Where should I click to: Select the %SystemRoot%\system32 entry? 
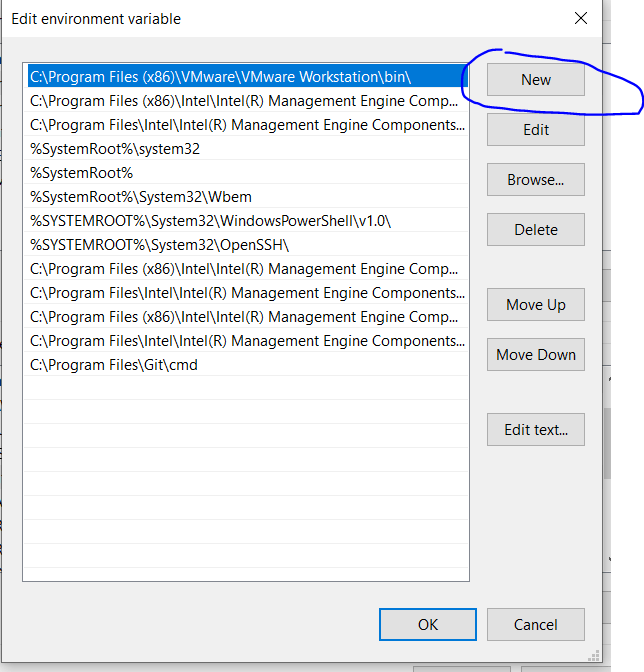click(115, 149)
